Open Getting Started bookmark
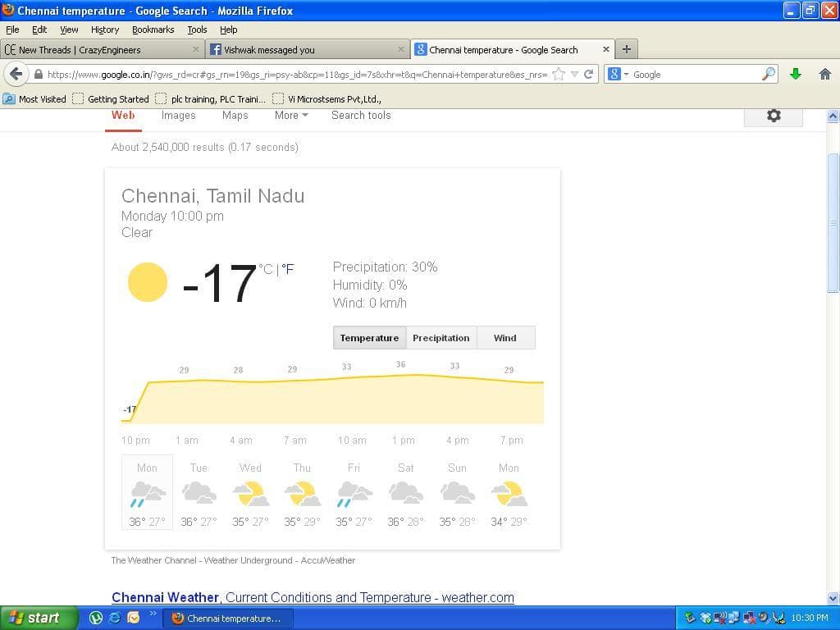Screen dimensions: 840x630 111,99
